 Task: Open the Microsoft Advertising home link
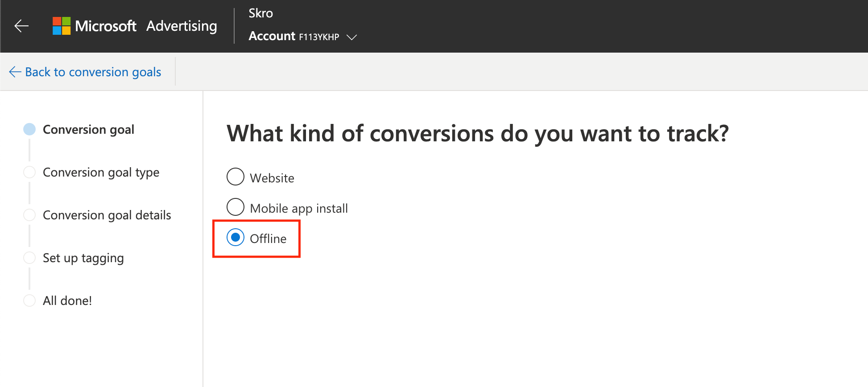click(135, 26)
